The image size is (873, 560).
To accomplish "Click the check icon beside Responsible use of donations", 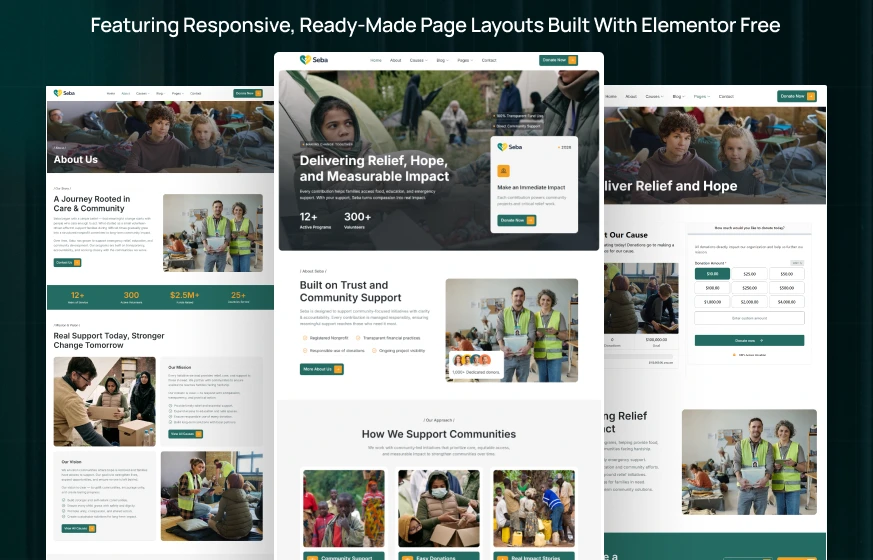I will click(x=305, y=351).
